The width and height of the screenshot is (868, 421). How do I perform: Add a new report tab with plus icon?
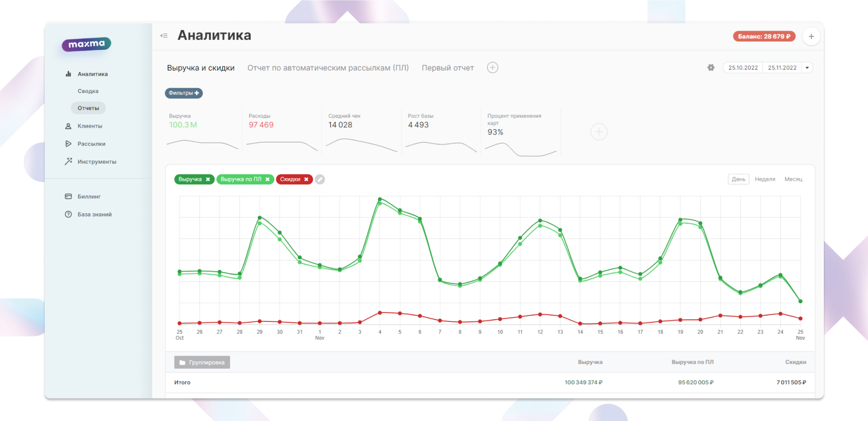pos(492,67)
